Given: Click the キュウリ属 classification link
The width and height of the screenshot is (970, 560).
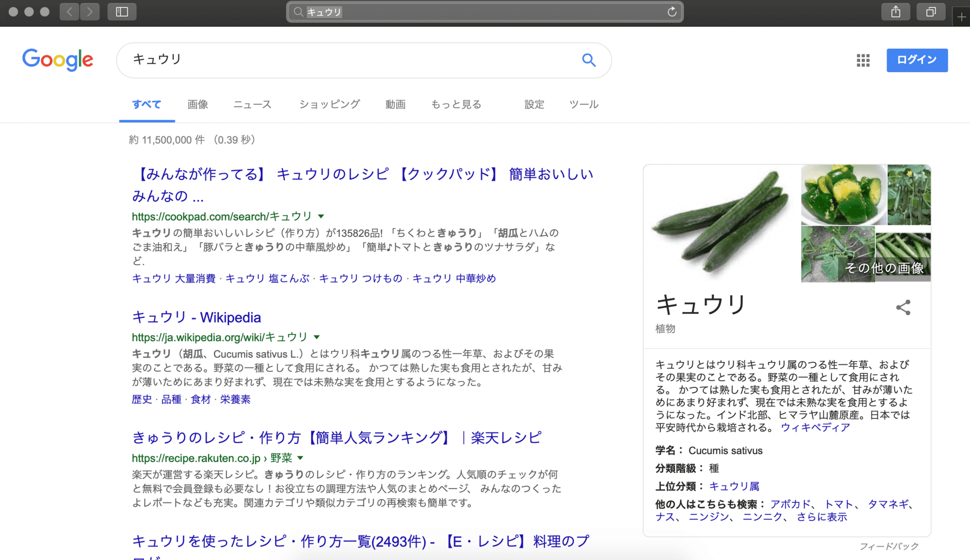Looking at the screenshot, I should (x=734, y=486).
